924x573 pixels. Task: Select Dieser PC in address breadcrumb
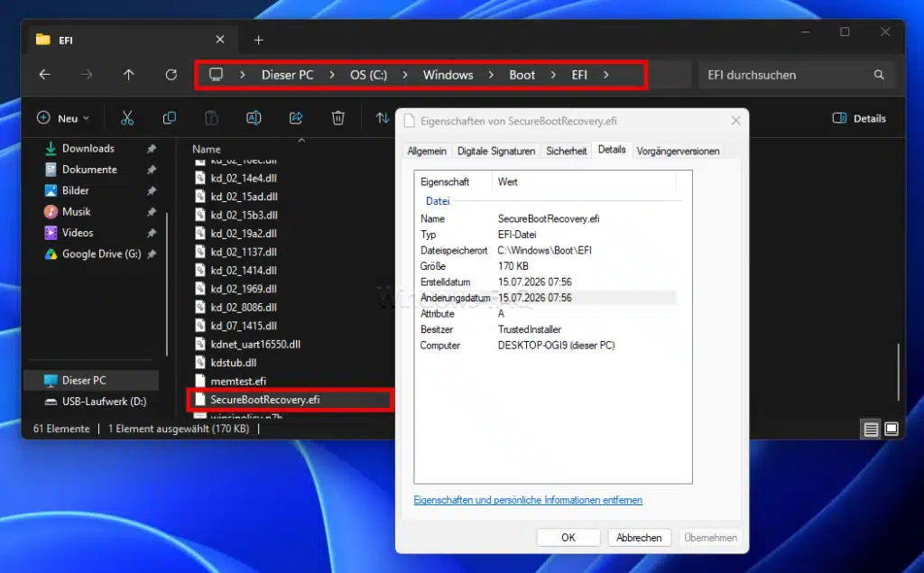click(x=288, y=75)
